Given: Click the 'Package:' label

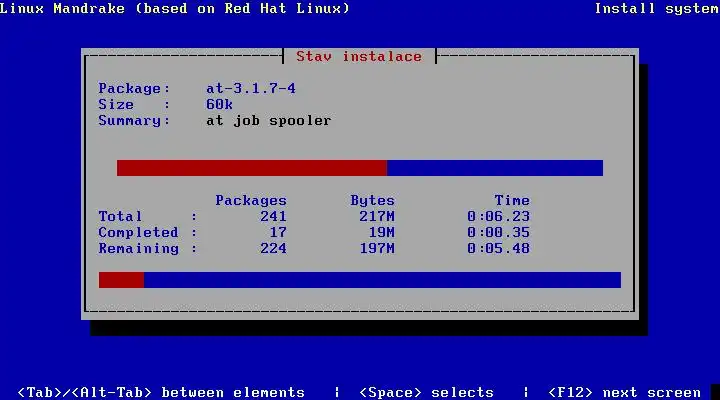Looking at the screenshot, I should [x=134, y=88].
